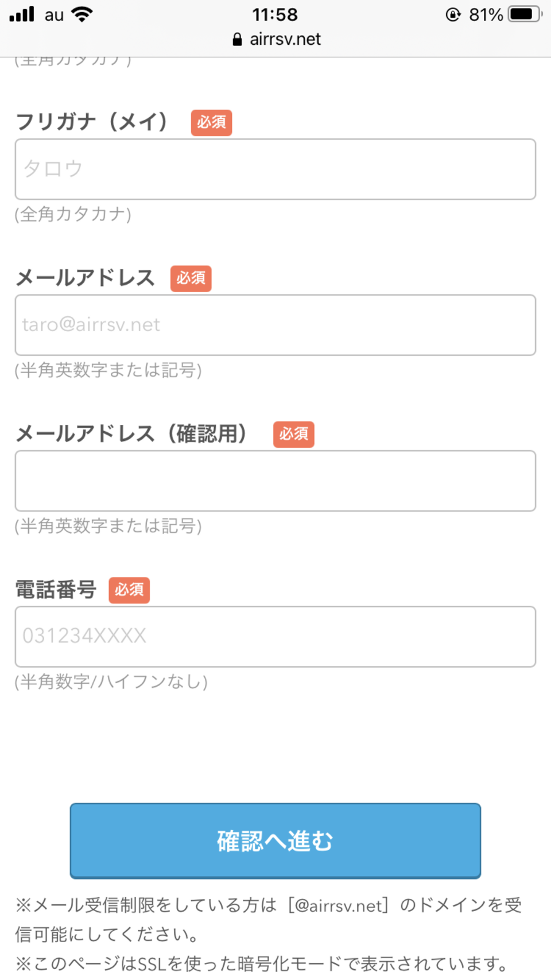Tap the au carrier label
551x980 pixels.
54,15
